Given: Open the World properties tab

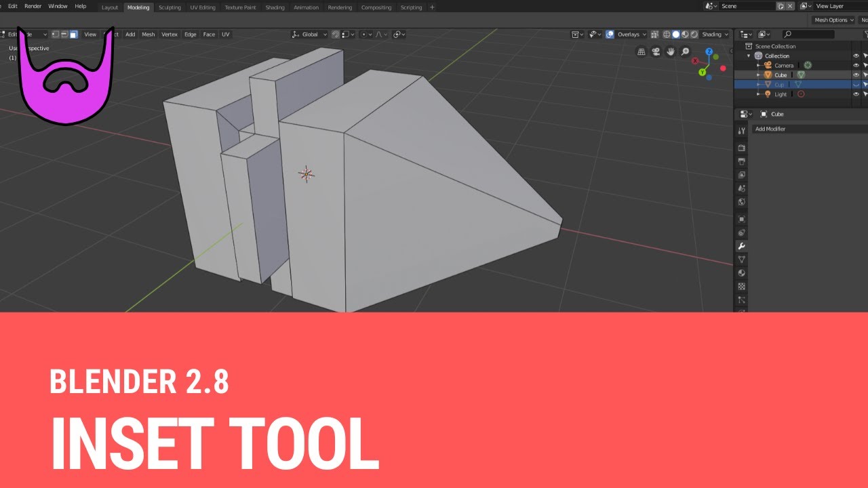Looking at the screenshot, I should pyautogui.click(x=742, y=202).
